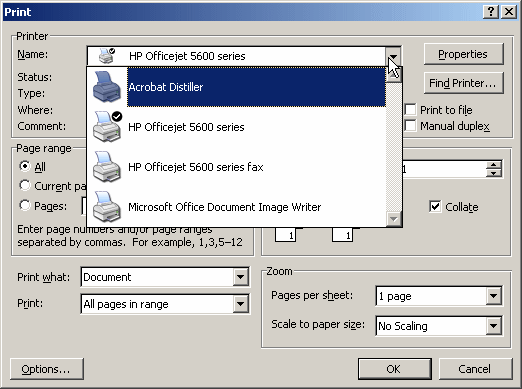Decrease number of copies with down arrow

click(494, 173)
